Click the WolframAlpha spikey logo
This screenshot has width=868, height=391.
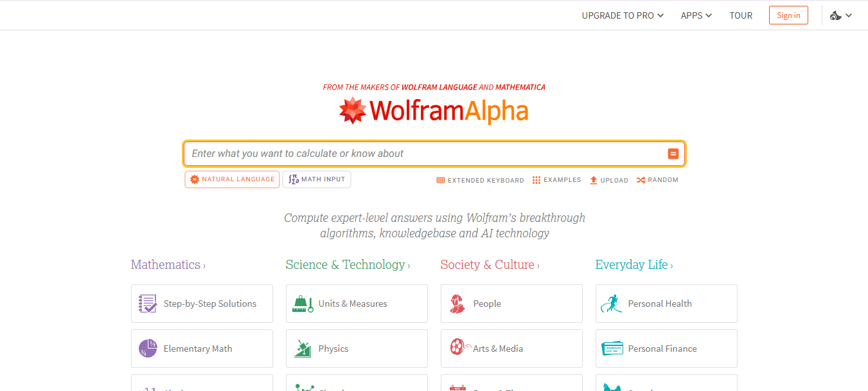point(353,111)
